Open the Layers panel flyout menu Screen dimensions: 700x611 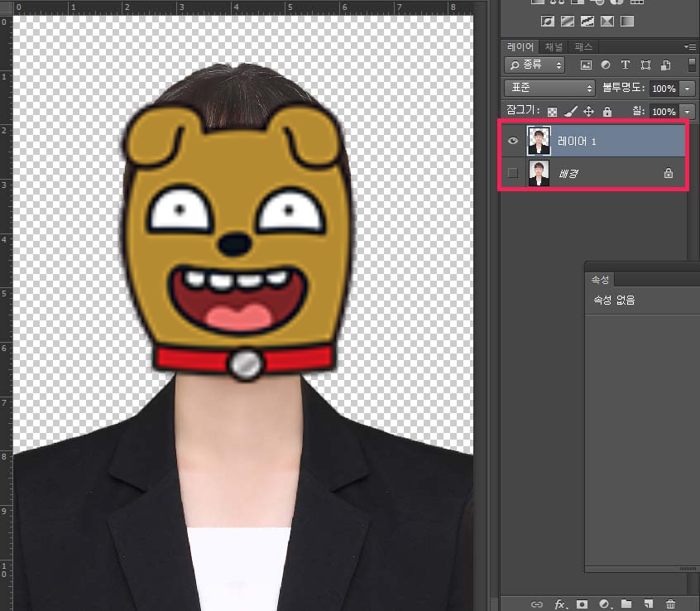(x=690, y=46)
